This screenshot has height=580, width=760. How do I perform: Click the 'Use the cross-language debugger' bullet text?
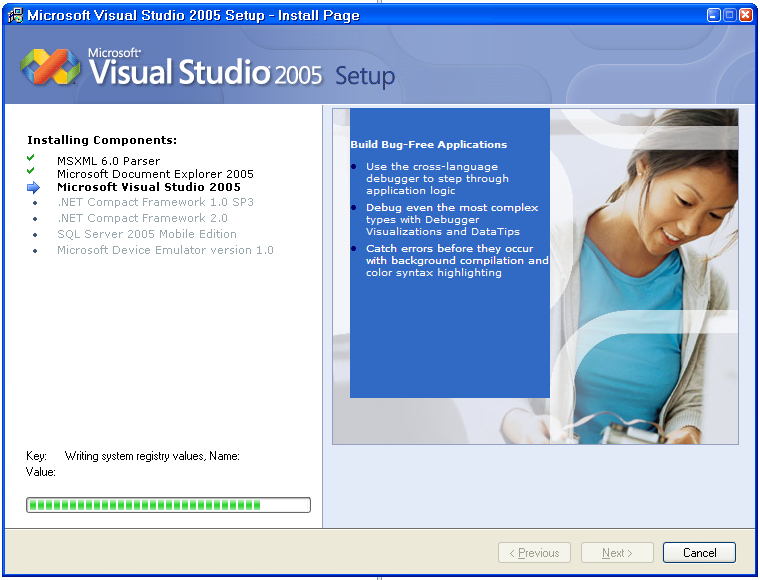(437, 178)
